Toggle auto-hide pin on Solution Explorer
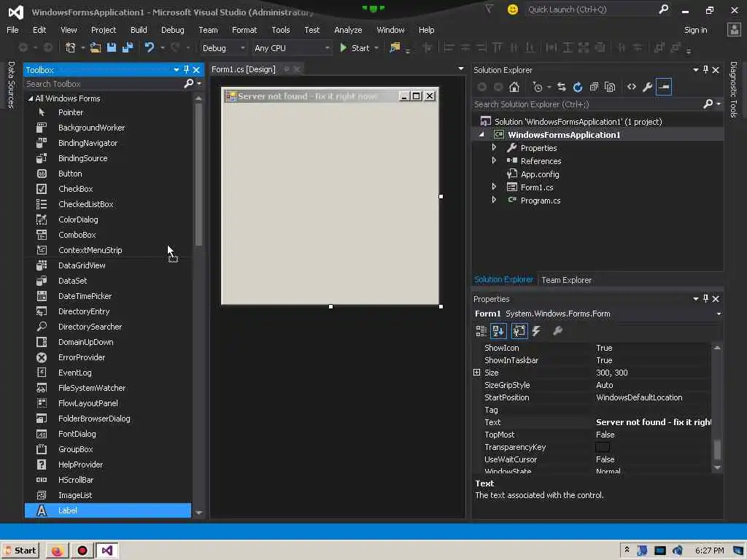The image size is (747, 560). [705, 69]
